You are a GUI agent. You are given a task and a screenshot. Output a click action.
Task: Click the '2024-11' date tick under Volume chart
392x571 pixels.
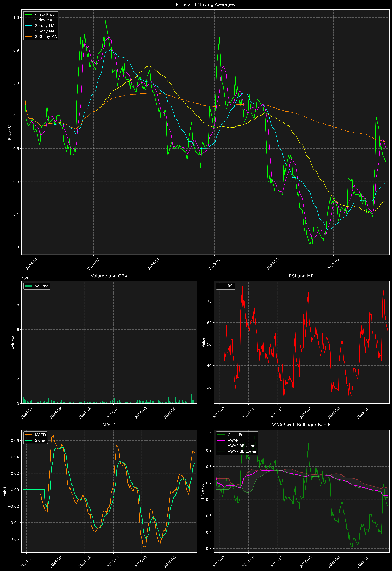[x=84, y=413]
